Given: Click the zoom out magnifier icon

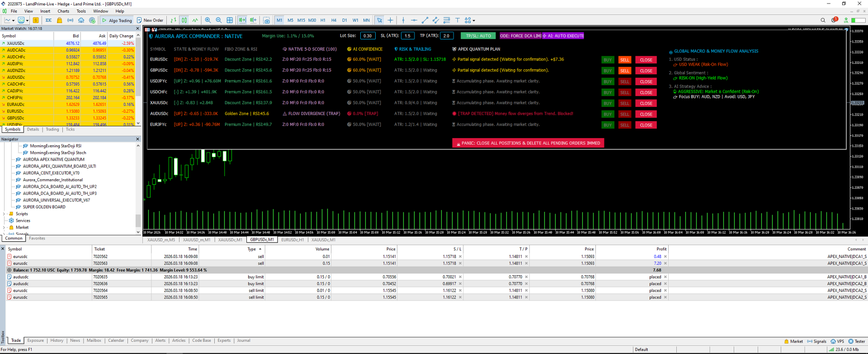Looking at the screenshot, I should point(219,20).
